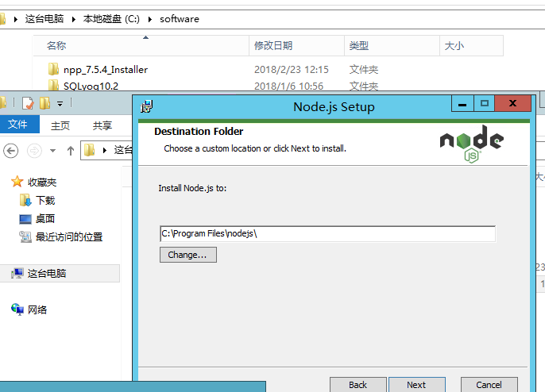The width and height of the screenshot is (545, 392).
Task: Expand breadcrumb arrow in front Explorer address bar
Action: 105,150
